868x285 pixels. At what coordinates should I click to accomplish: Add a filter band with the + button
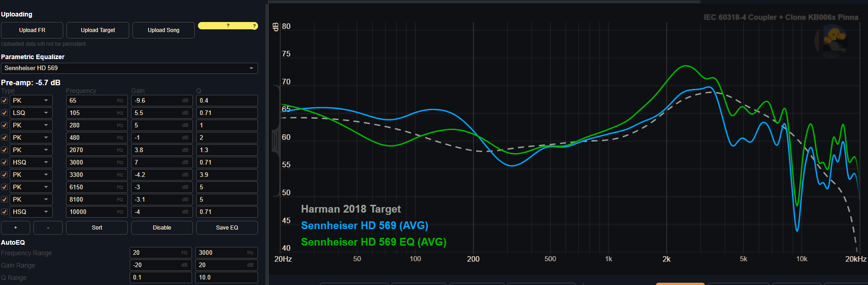[x=16, y=228]
